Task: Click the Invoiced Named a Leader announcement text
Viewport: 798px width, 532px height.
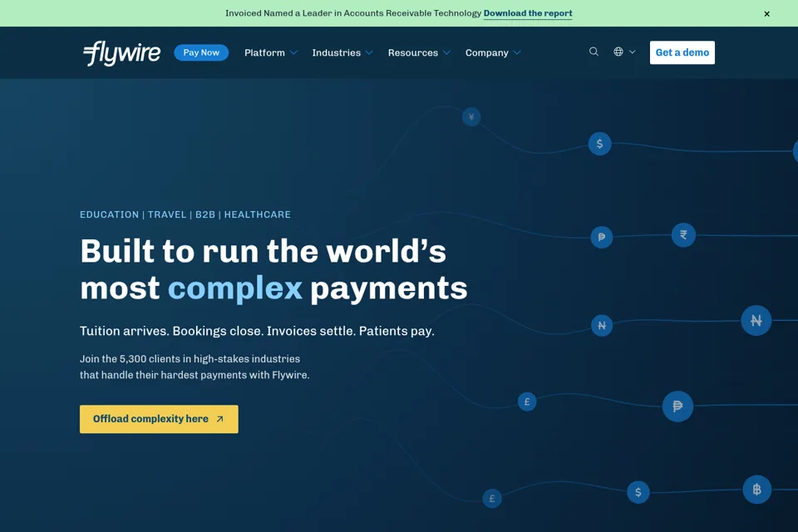Action: [353, 13]
